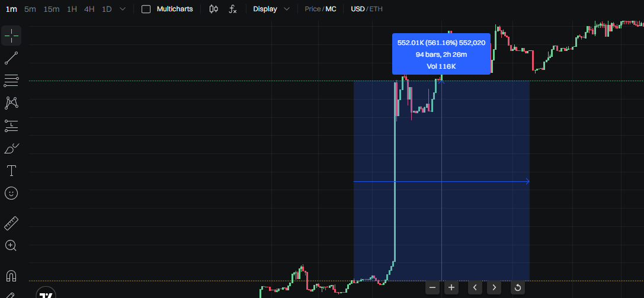Viewport: 644px width, 298px height.
Task: Select the 4H timeframe
Action: coord(89,9)
